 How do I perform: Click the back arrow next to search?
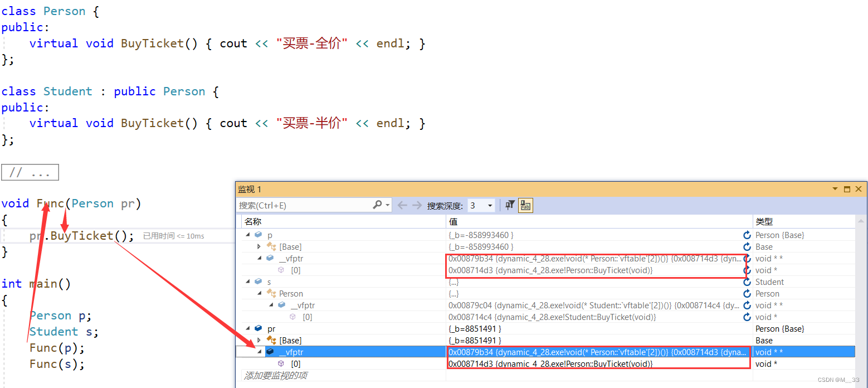(x=402, y=205)
